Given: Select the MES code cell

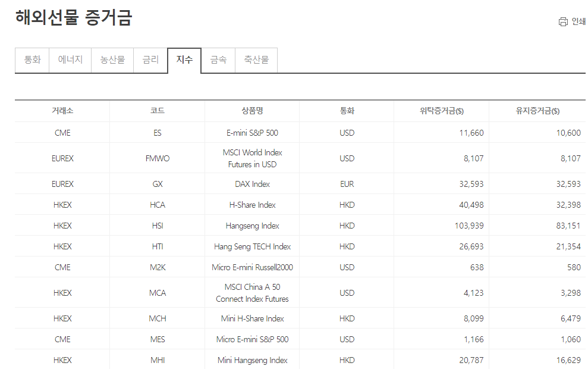Looking at the screenshot, I should (x=158, y=339).
